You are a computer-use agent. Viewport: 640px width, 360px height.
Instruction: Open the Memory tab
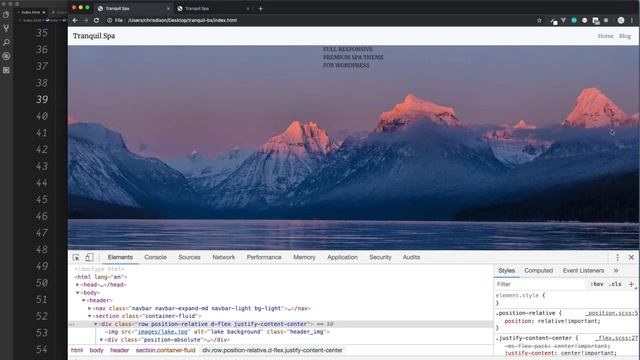pos(304,257)
